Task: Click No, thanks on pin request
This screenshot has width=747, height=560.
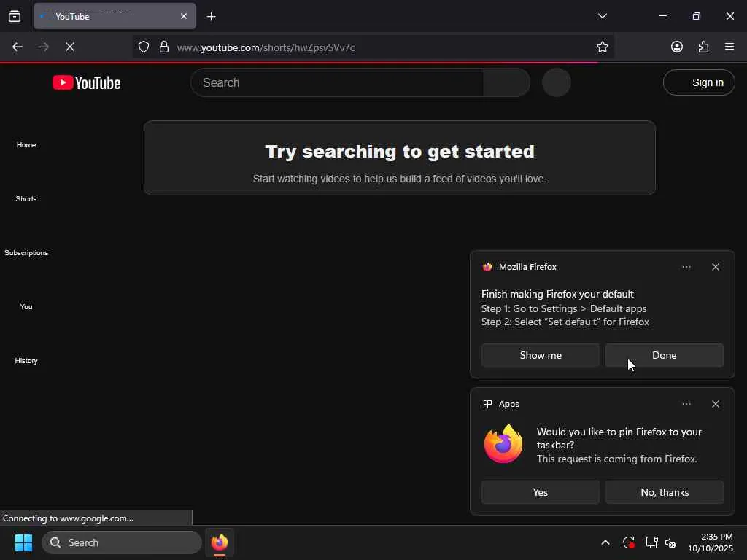Action: pyautogui.click(x=664, y=492)
